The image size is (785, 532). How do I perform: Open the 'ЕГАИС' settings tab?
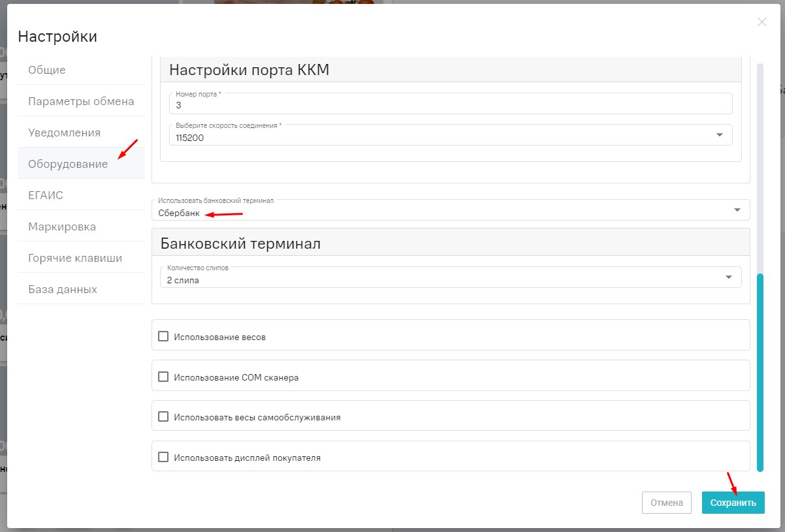click(x=46, y=195)
